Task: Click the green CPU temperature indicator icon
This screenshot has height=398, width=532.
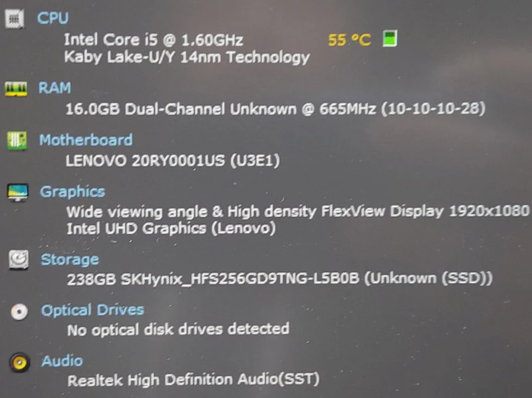Action: tap(390, 39)
